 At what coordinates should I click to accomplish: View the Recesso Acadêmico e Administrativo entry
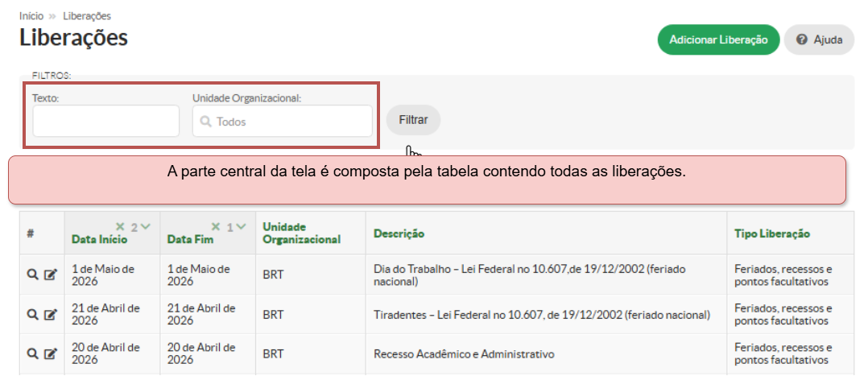click(x=32, y=353)
